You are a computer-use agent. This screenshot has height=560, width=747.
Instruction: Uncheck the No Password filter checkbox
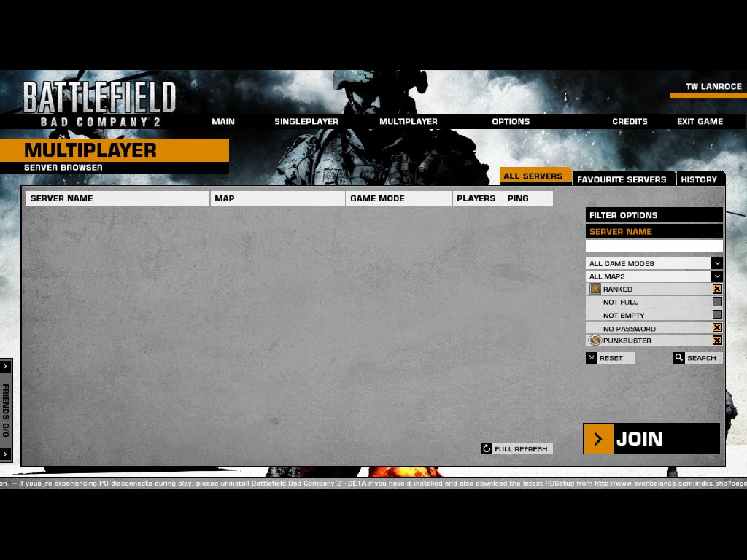coord(717,327)
